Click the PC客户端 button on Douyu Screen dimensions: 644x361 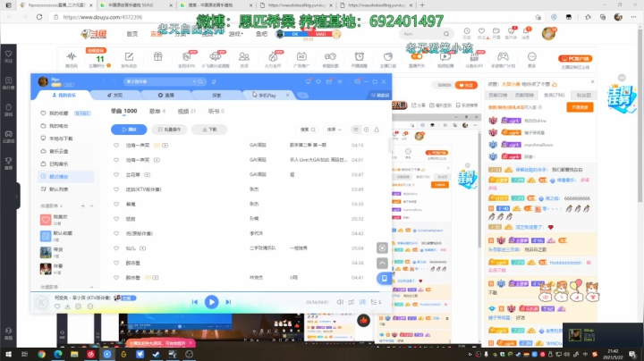[x=575, y=59]
